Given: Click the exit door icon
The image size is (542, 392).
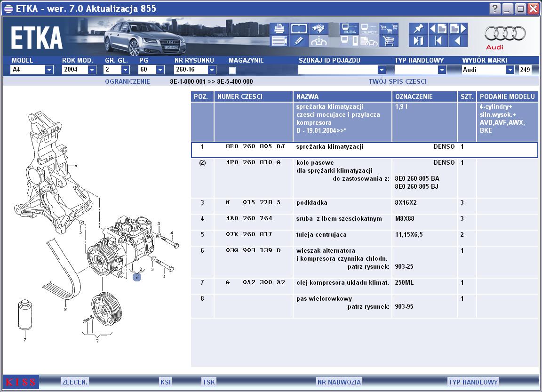Looking at the screenshot, I should 418,41.
